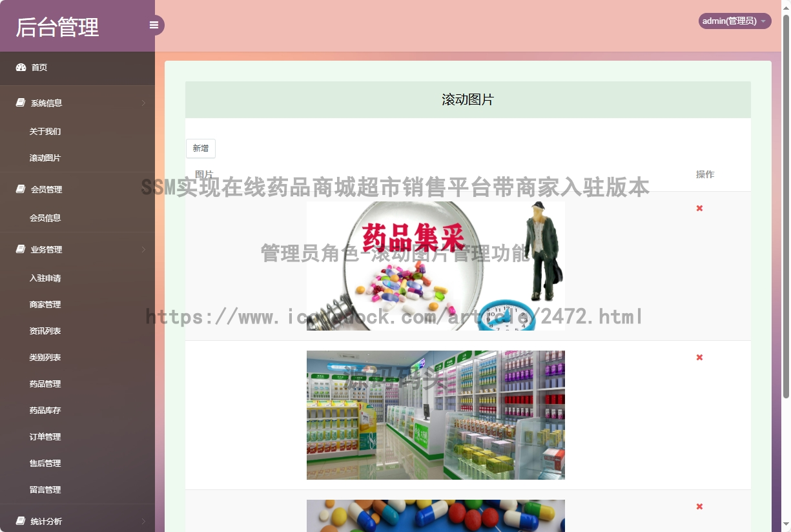
Task: Click the colorful capsules thumbnail
Action: 436,516
